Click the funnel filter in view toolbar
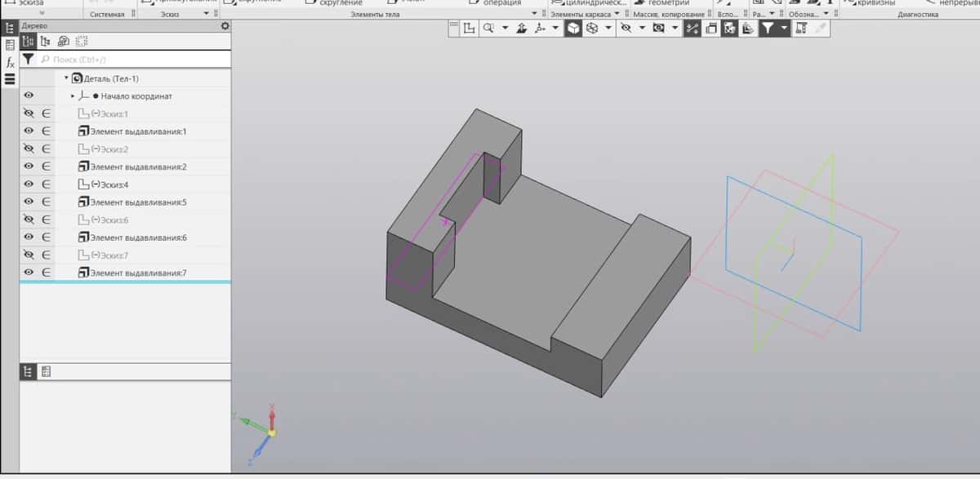The height and width of the screenshot is (479, 980). [768, 29]
